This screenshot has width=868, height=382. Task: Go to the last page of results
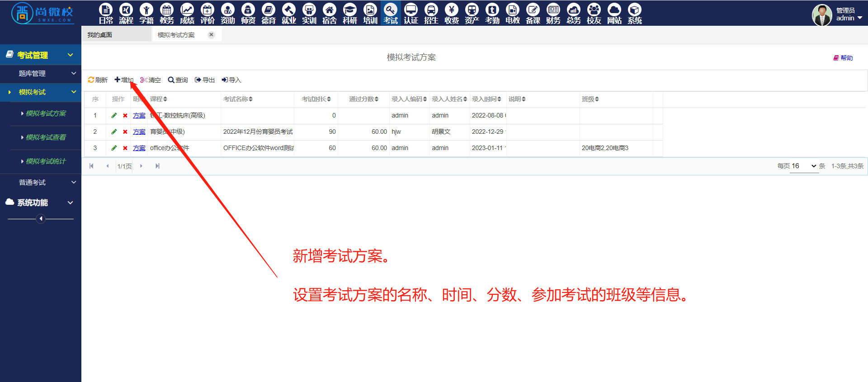(x=157, y=166)
